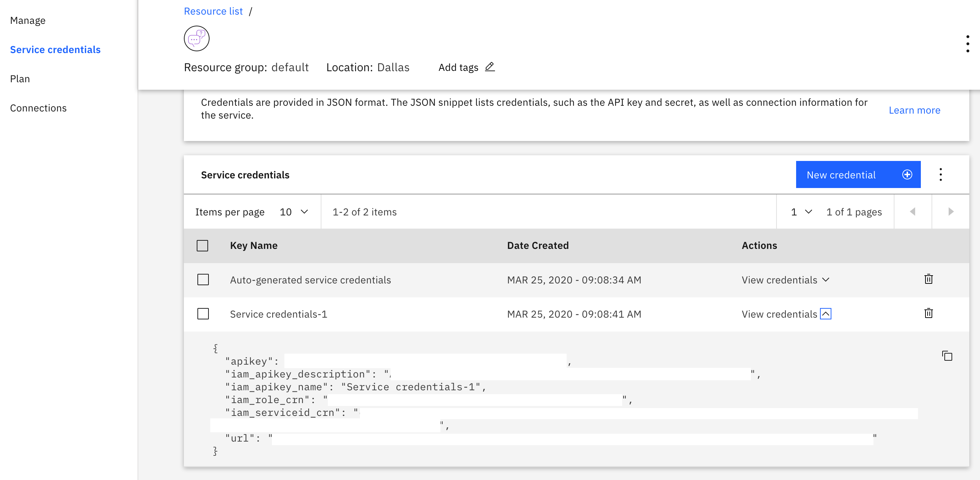Open the top-right vertical overflow menu

(x=967, y=44)
